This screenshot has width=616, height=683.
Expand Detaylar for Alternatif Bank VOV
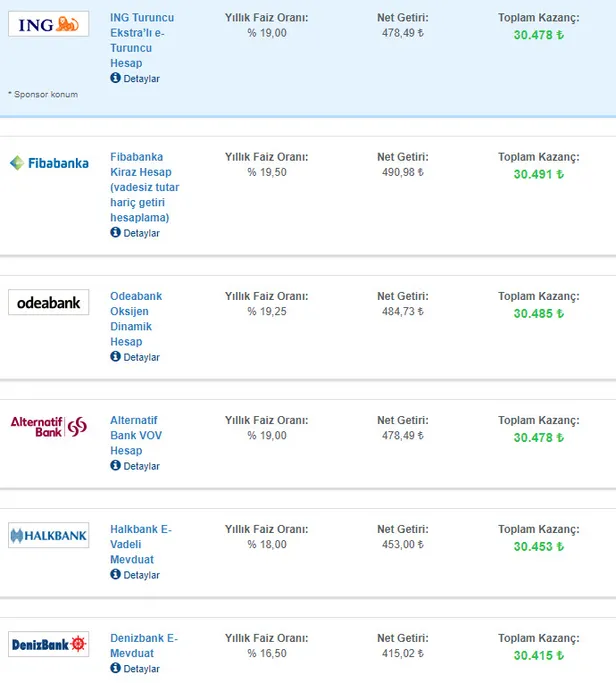coord(141,466)
